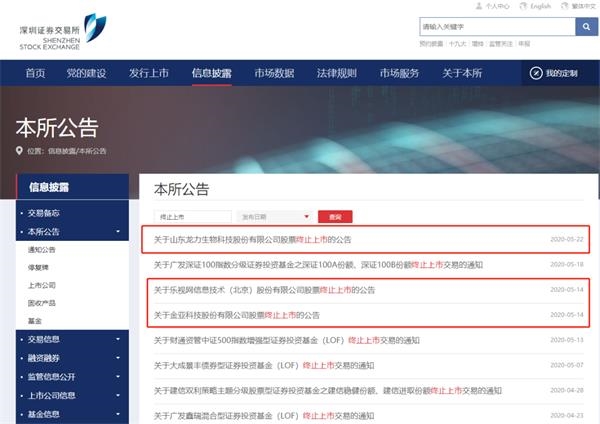This screenshot has height=424, width=600.
Task: Open 停复牌 sidebar sub-item
Action: tap(38, 267)
